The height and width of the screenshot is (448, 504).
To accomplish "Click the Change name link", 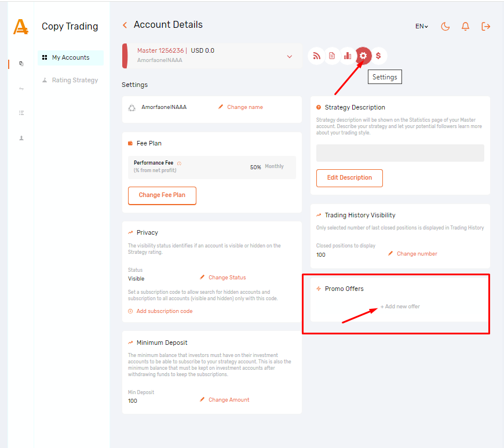I will [x=244, y=107].
